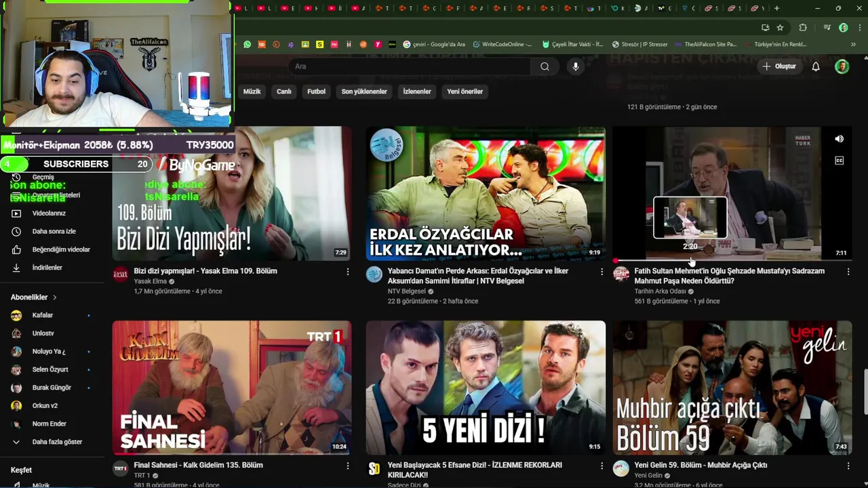Open the WhatsApp bookmark icon
This screenshot has width=868, height=488.
coord(247,44)
